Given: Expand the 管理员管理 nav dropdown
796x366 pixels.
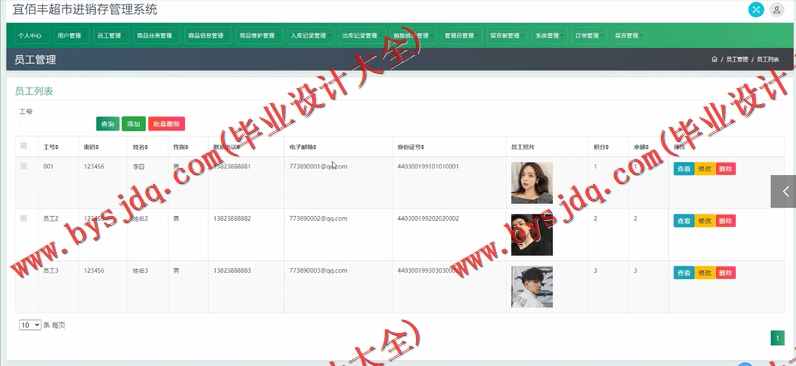Looking at the screenshot, I should coord(461,36).
